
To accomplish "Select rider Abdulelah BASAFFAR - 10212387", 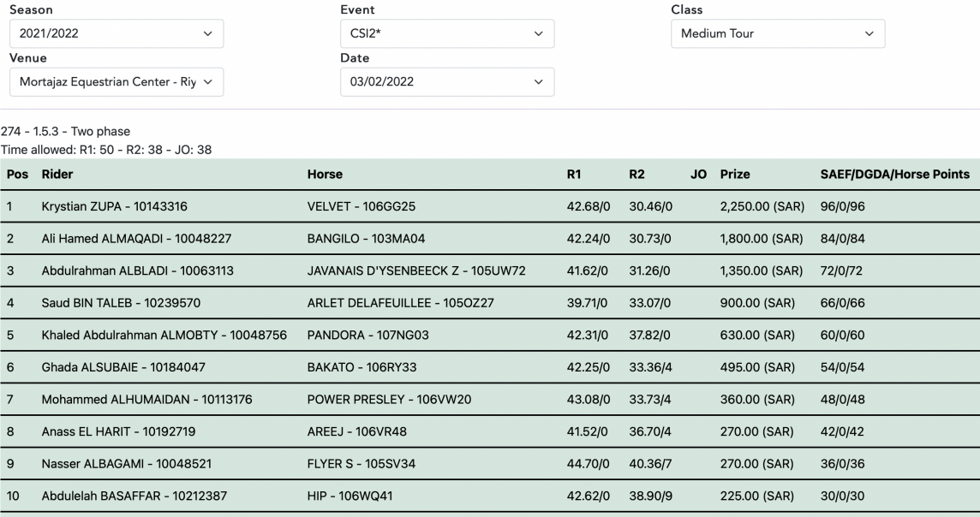I will (x=134, y=496).
